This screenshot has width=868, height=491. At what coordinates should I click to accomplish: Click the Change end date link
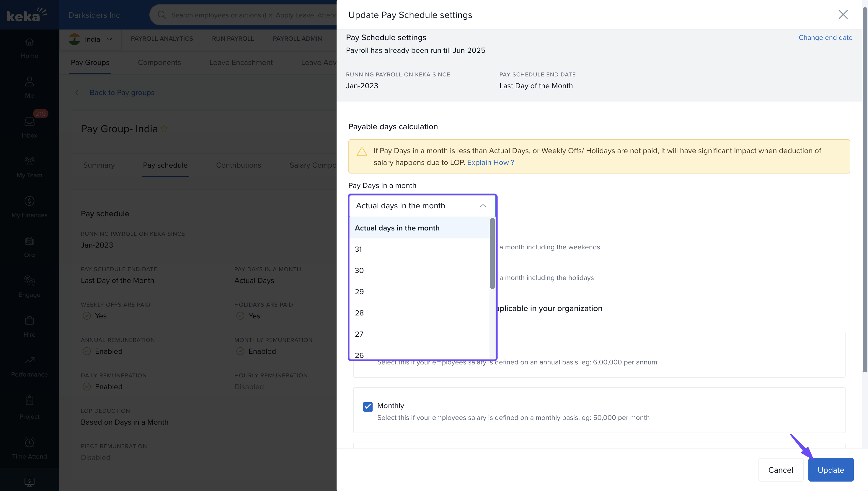[825, 37]
